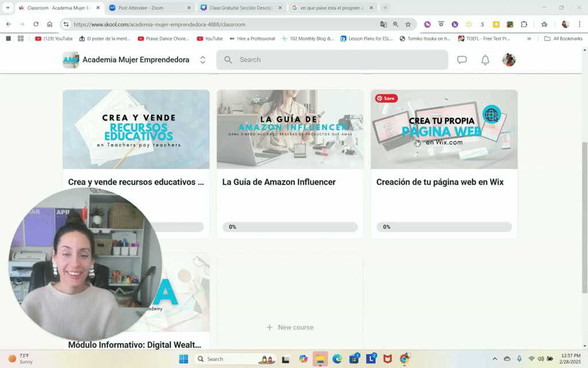
Task: Switch to en que paise esta el program tab
Action: pyautogui.click(x=331, y=7)
